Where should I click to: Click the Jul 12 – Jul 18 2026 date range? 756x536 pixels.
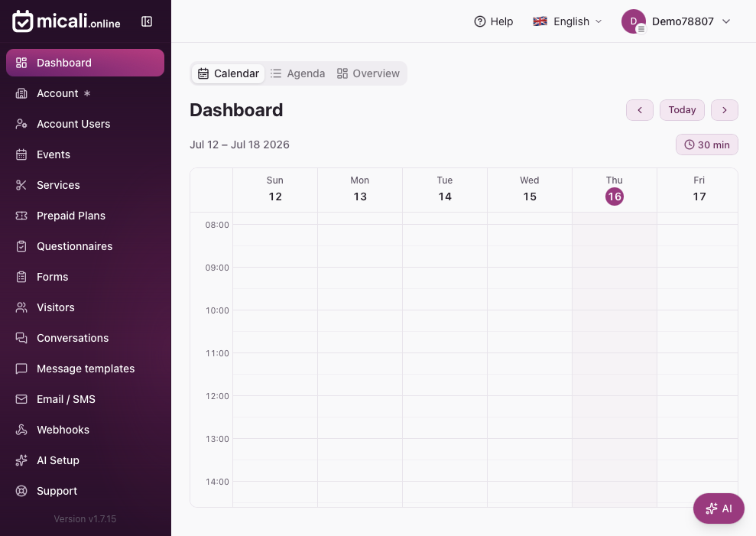(239, 145)
